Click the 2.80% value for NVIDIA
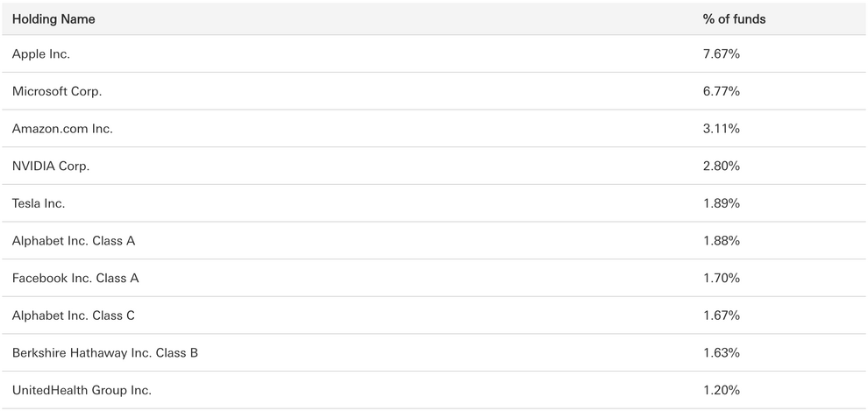This screenshot has height=411, width=868. (x=722, y=166)
